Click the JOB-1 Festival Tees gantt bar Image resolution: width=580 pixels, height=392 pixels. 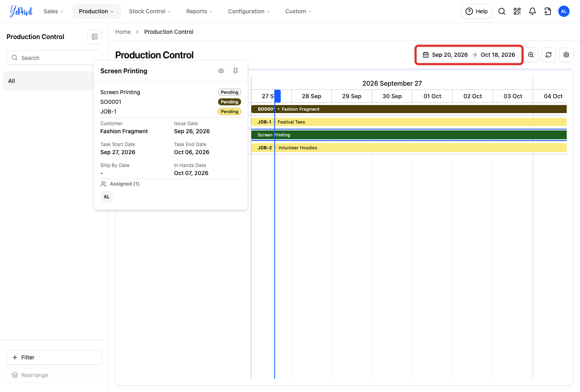pyautogui.click(x=409, y=122)
